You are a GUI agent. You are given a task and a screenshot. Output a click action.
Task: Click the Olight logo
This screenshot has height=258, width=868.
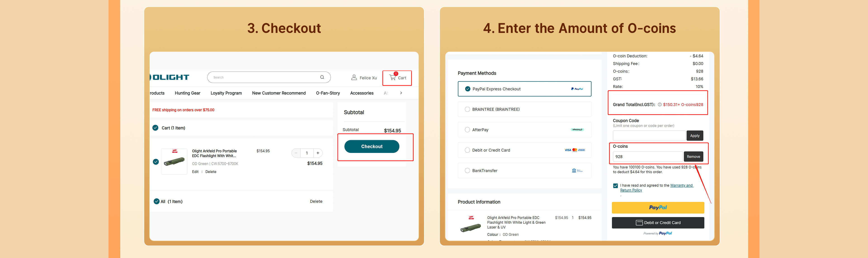tap(170, 77)
